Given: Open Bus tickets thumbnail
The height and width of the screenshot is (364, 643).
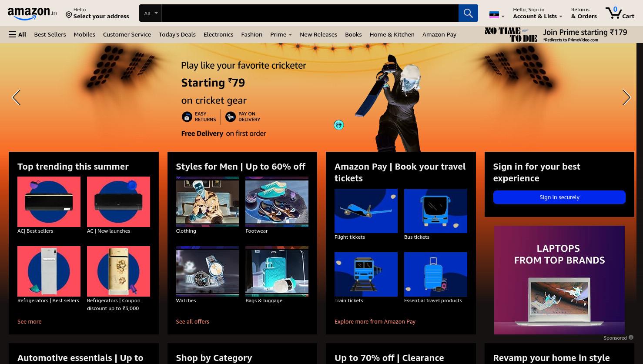Looking at the screenshot, I should [x=435, y=211].
